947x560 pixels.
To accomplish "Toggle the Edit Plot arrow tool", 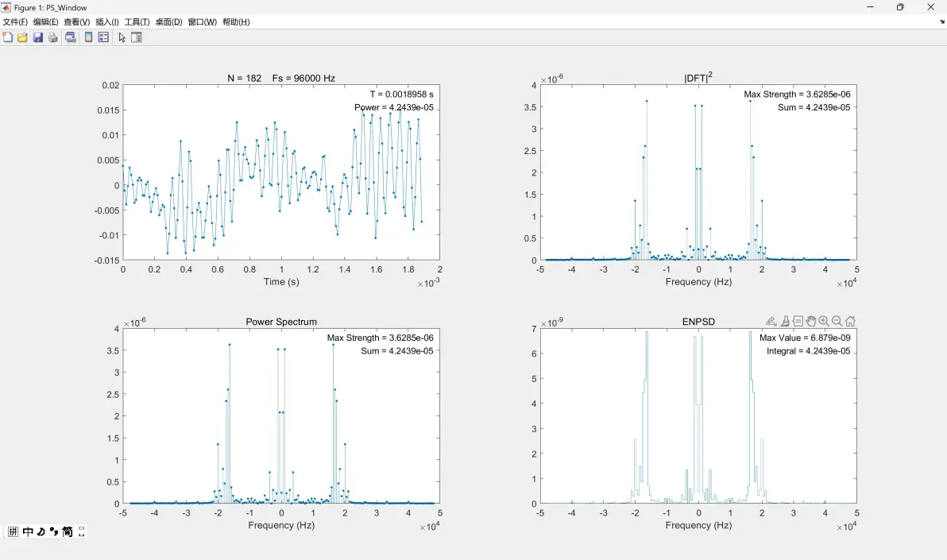I will pyautogui.click(x=122, y=37).
